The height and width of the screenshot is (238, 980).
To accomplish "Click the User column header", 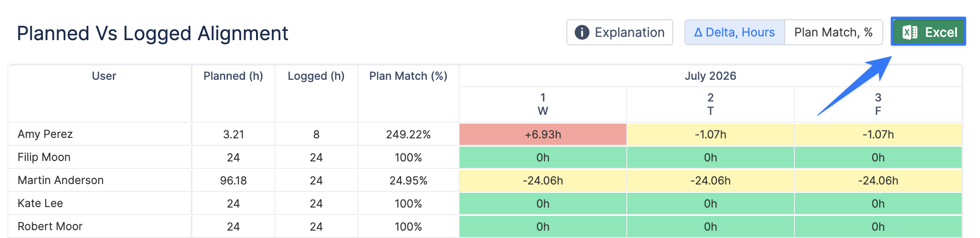I will pyautogui.click(x=104, y=76).
